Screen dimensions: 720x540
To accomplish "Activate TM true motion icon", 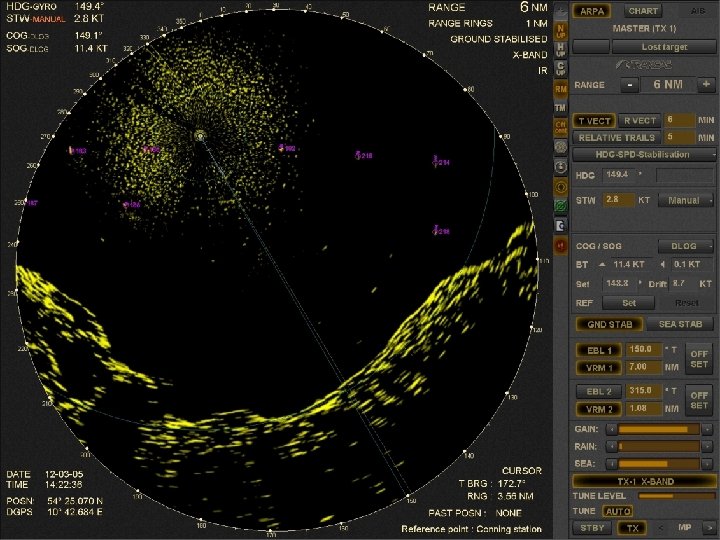I will point(561,108).
